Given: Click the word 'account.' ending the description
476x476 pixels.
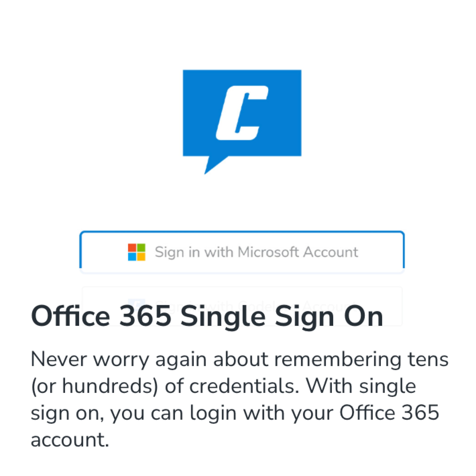Looking at the screenshot, I should [70, 440].
